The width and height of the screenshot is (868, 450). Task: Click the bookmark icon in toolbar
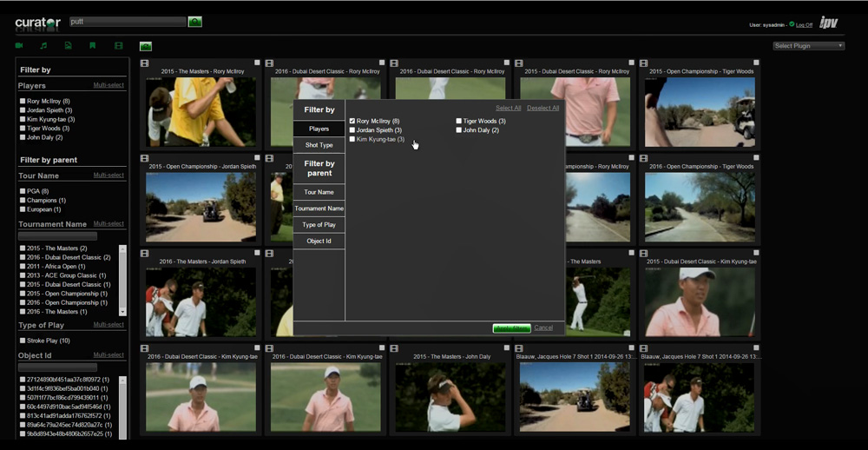click(93, 45)
